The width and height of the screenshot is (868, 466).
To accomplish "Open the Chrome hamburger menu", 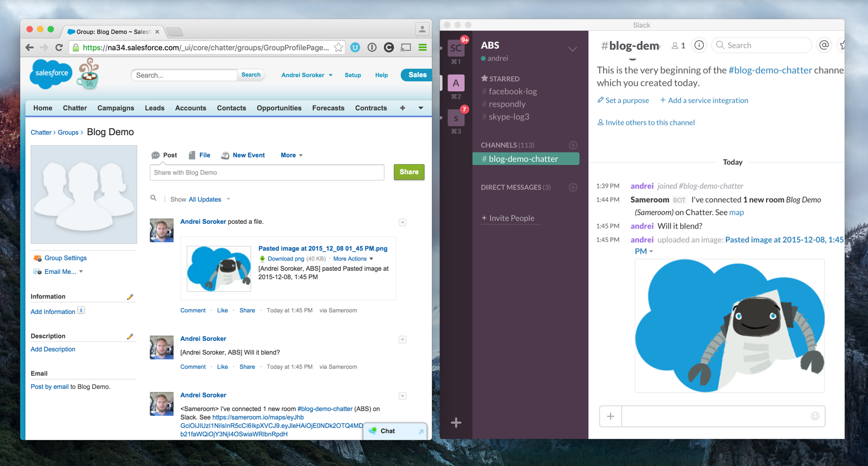I will [x=422, y=47].
